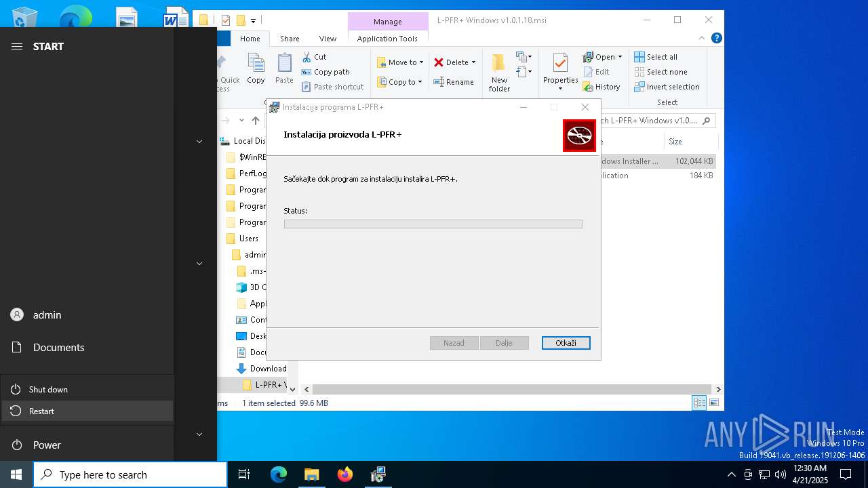Click the Otkaži cancel button
The image size is (868, 488).
(x=566, y=343)
